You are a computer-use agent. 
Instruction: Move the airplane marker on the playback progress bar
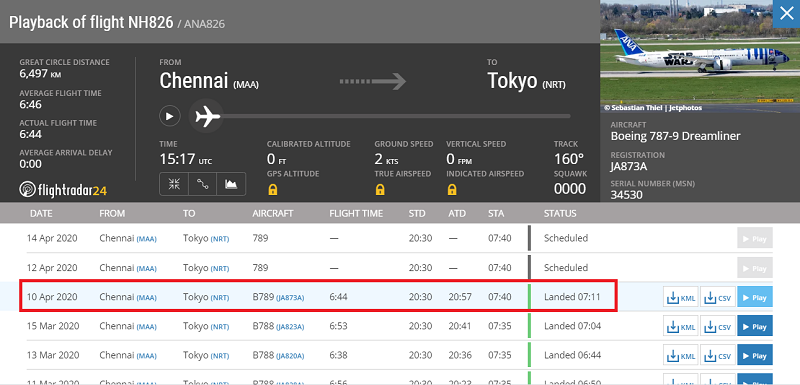click(207, 116)
